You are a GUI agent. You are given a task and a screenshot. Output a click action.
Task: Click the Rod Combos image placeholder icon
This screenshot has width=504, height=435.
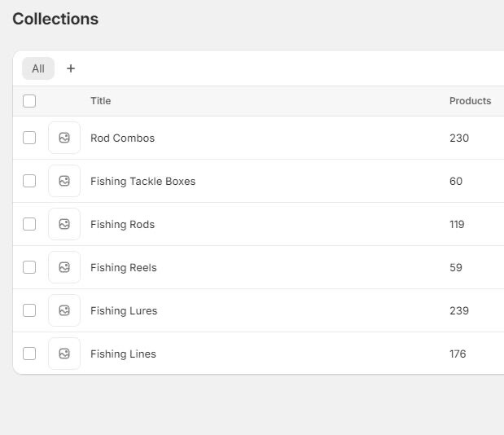[x=64, y=138]
